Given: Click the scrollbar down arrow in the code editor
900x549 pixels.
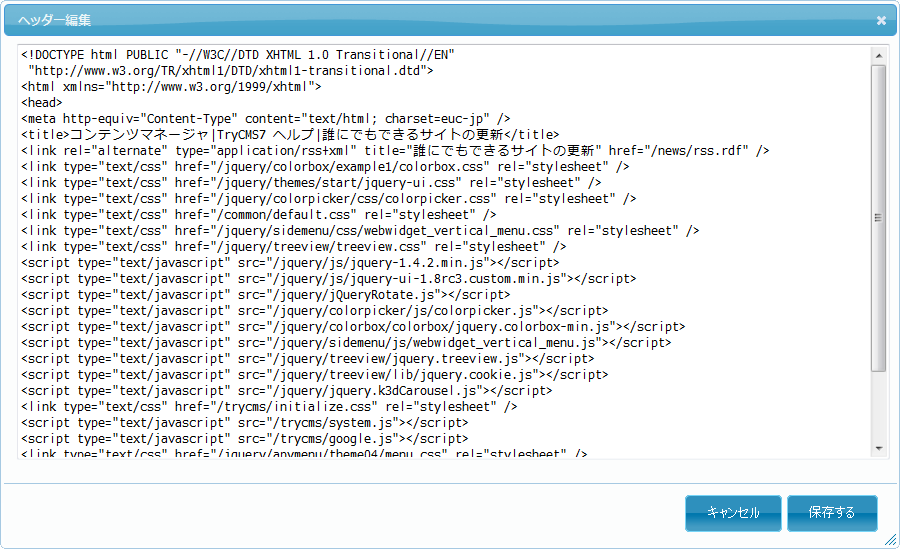Looking at the screenshot, I should (879, 448).
